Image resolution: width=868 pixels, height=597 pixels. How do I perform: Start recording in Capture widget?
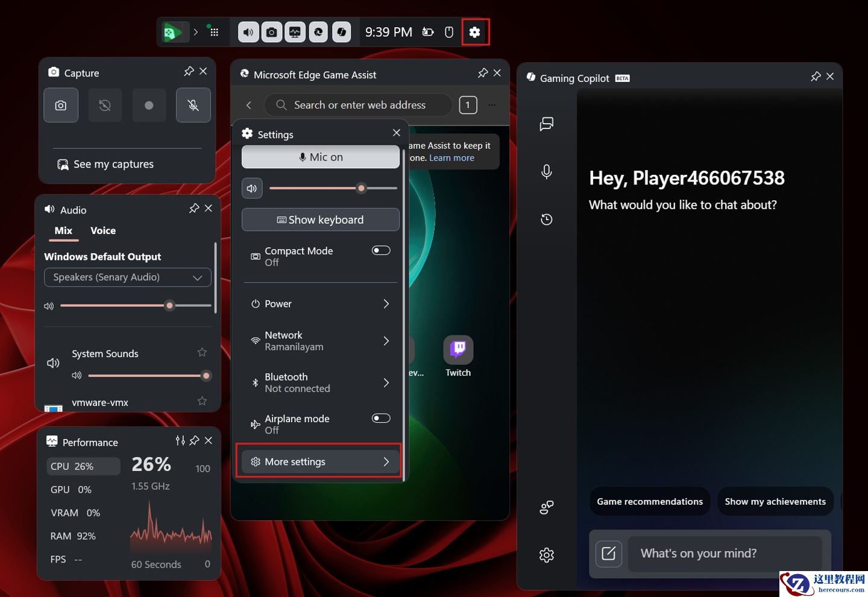tap(149, 105)
